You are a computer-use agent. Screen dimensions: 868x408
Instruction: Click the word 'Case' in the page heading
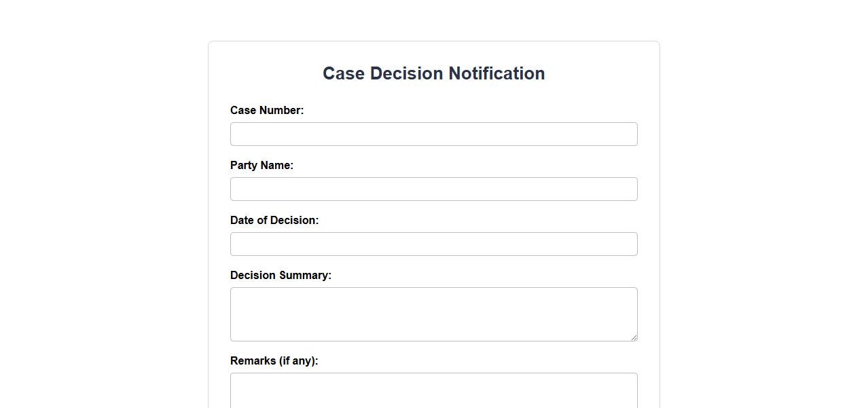pos(344,73)
